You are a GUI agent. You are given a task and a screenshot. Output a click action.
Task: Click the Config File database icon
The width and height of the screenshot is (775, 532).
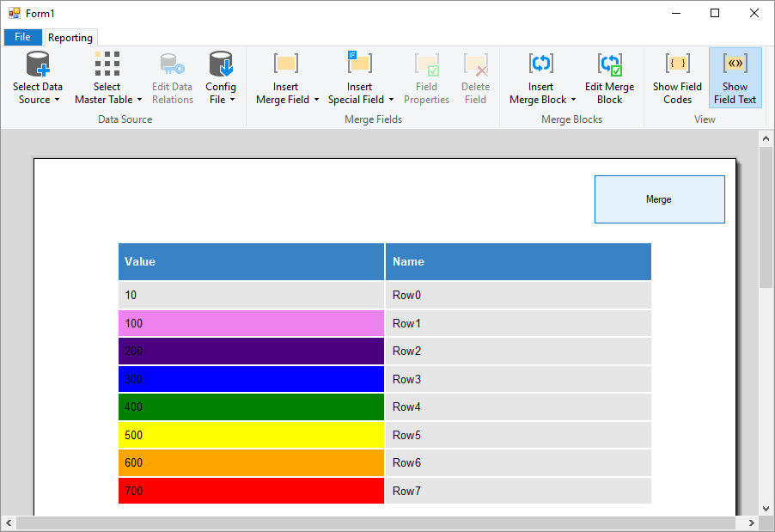coord(221,64)
